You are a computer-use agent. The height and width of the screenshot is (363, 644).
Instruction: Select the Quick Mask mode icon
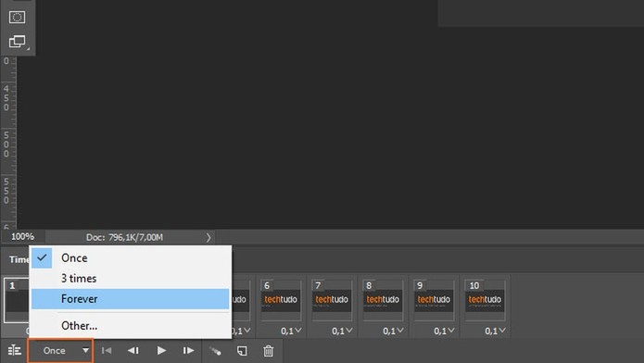pos(17,18)
